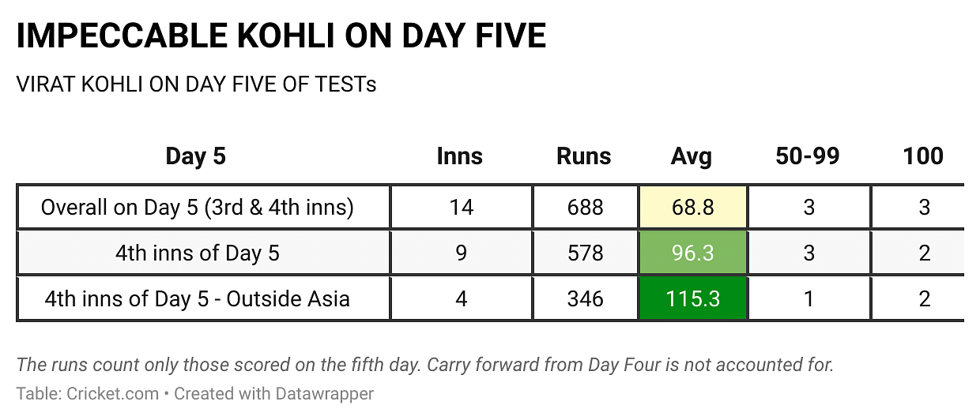
Task: Click the italic footnote about runs count
Action: 425,365
